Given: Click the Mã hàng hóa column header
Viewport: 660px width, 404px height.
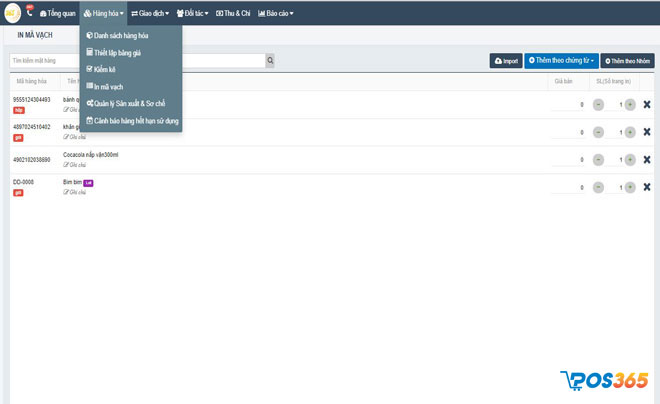Looking at the screenshot, I should tap(32, 81).
